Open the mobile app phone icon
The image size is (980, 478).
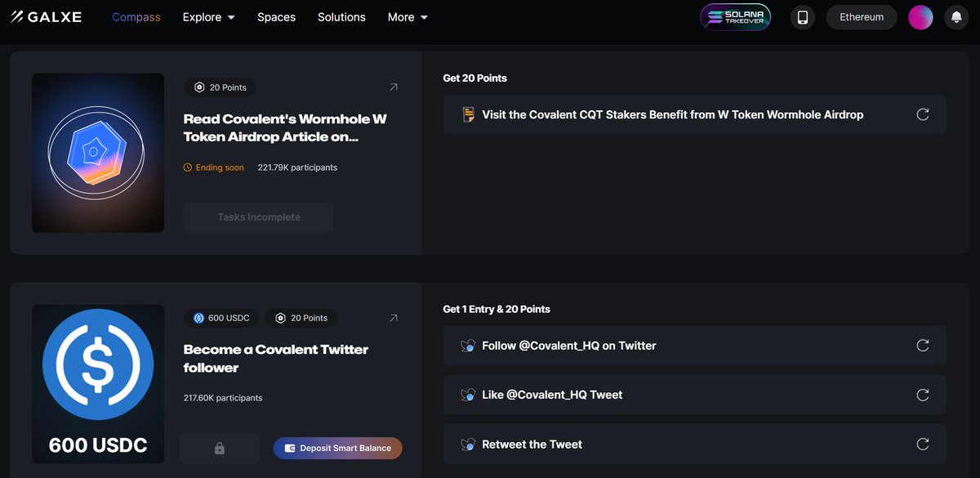803,17
